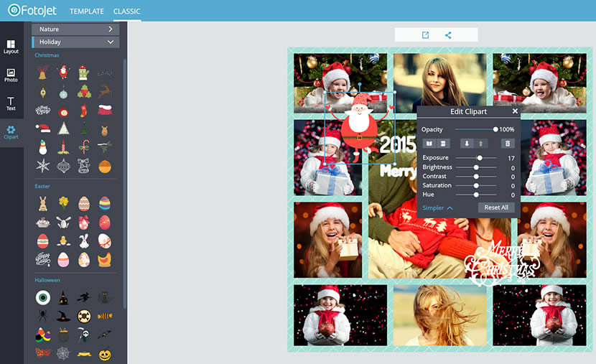Add the Halloween eyeball clipart
Screen dimensions: 596x364
click(43, 297)
